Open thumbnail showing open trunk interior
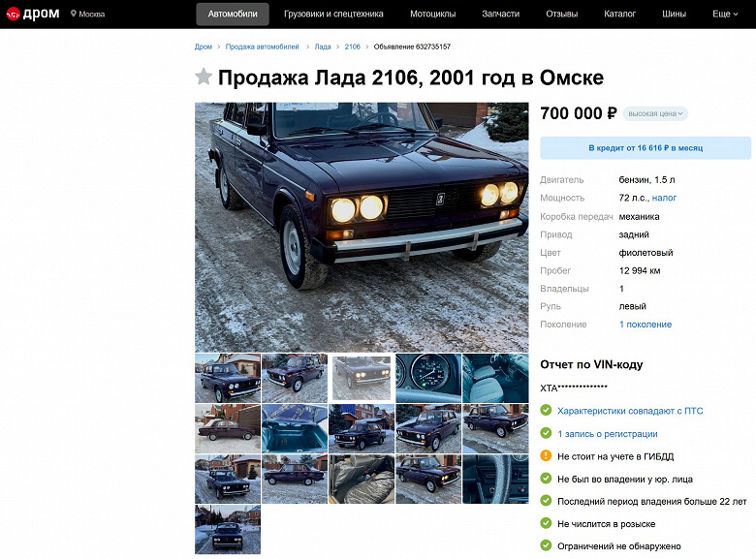Screen dimensions: 756x559 tap(295, 428)
